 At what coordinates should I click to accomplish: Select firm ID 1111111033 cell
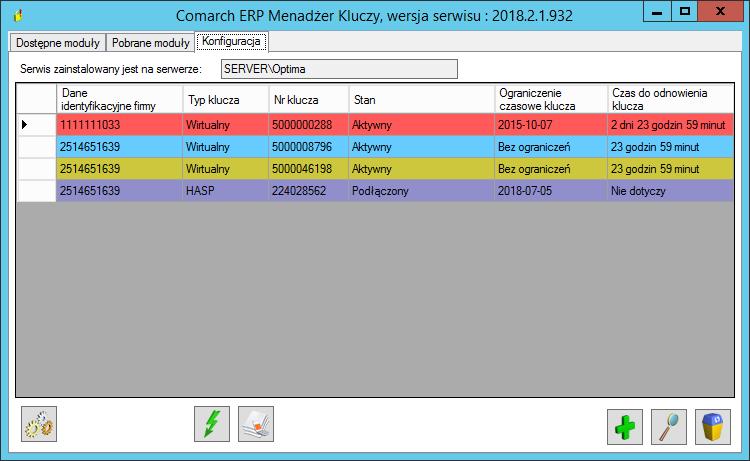[119, 125]
